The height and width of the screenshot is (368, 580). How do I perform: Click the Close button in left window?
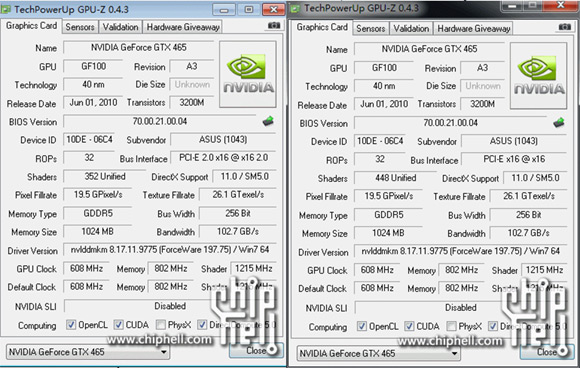[x=256, y=350]
